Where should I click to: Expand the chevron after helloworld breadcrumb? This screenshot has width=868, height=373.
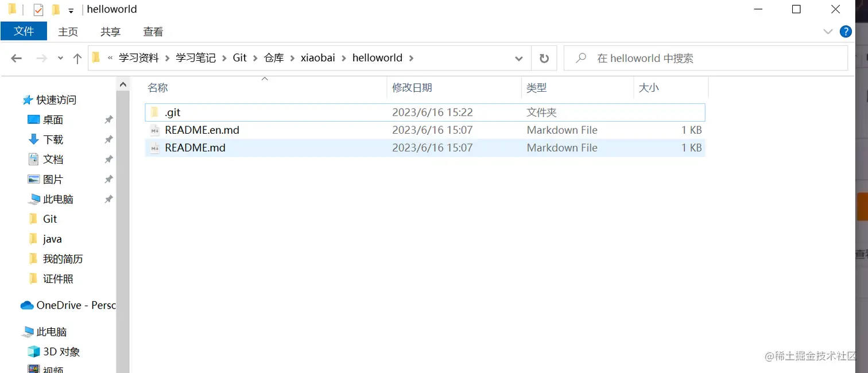tap(411, 58)
